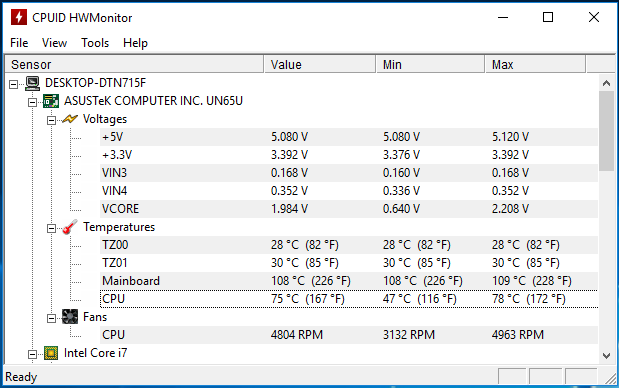Image resolution: width=619 pixels, height=388 pixels.
Task: Select the Mainboard temperature row
Action: (x=349, y=281)
